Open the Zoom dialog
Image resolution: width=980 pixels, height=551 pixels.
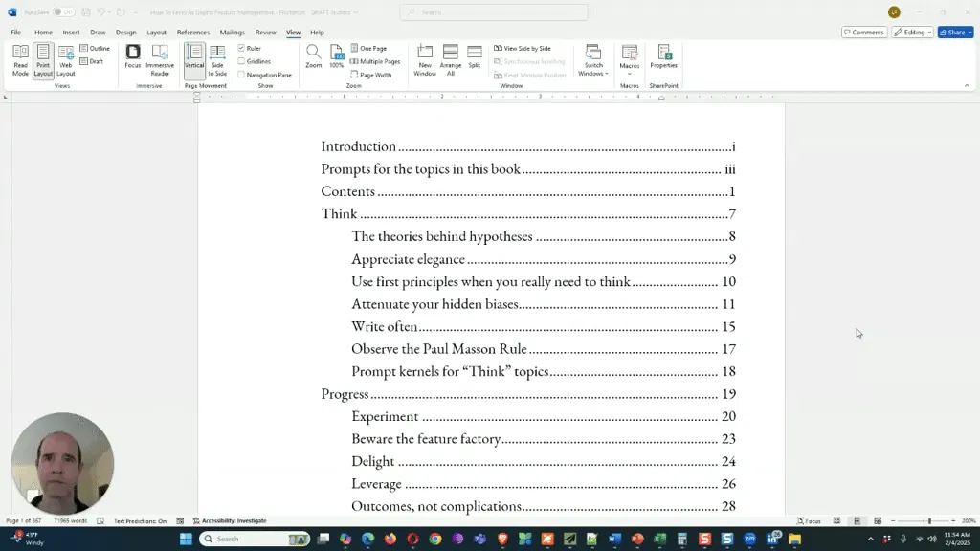pos(314,56)
